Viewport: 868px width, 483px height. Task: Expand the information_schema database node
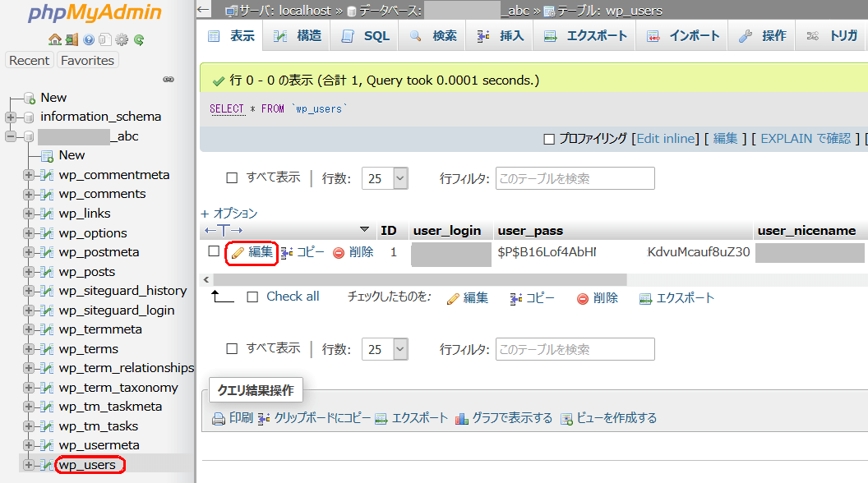pos(10,117)
